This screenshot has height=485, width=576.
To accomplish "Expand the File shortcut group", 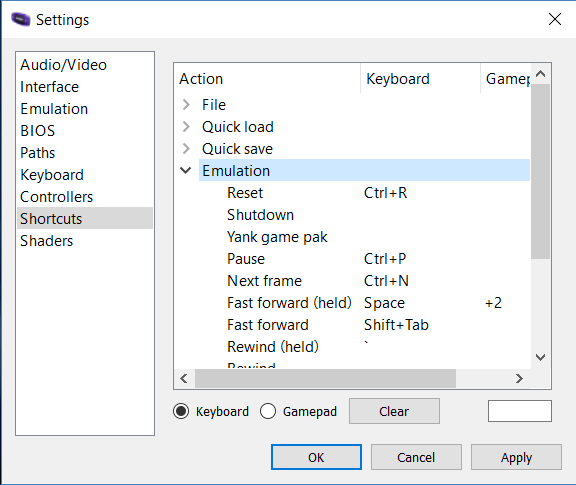I will coord(186,105).
